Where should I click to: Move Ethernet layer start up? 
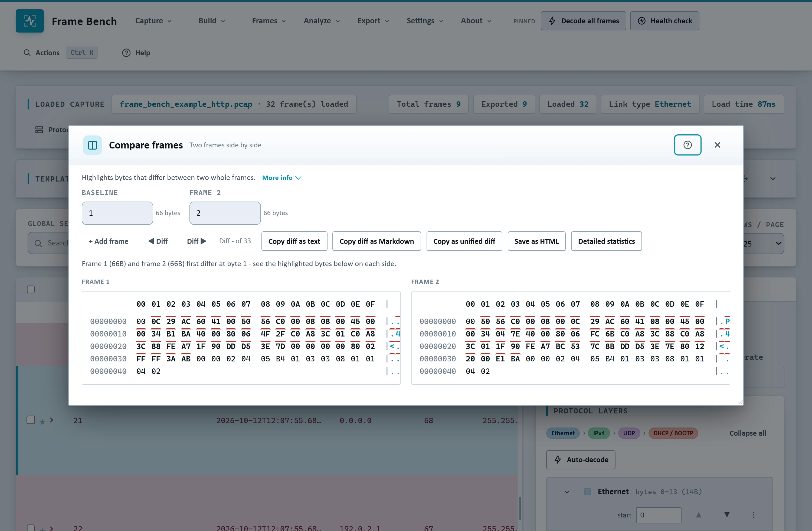[x=698, y=514]
